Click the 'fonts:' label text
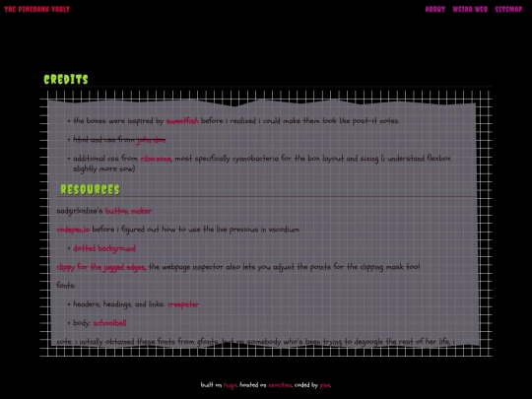Viewport: 532px width, 399px height. [66, 286]
